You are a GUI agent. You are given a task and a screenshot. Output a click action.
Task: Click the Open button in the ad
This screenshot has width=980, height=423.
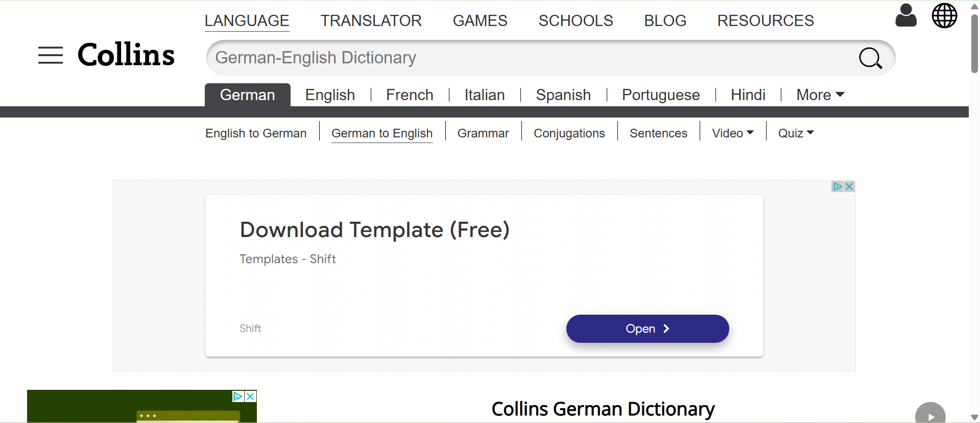pyautogui.click(x=648, y=328)
